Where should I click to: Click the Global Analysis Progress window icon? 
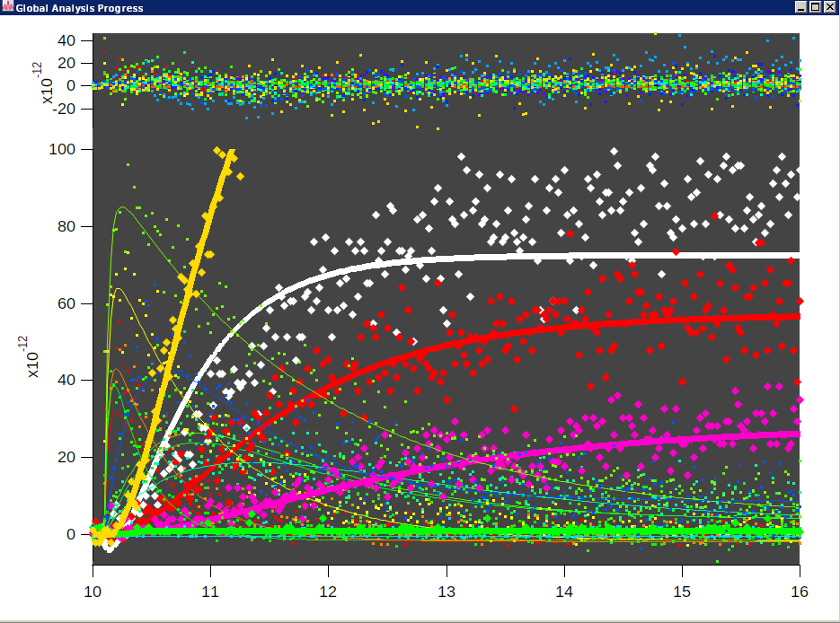click(7, 7)
